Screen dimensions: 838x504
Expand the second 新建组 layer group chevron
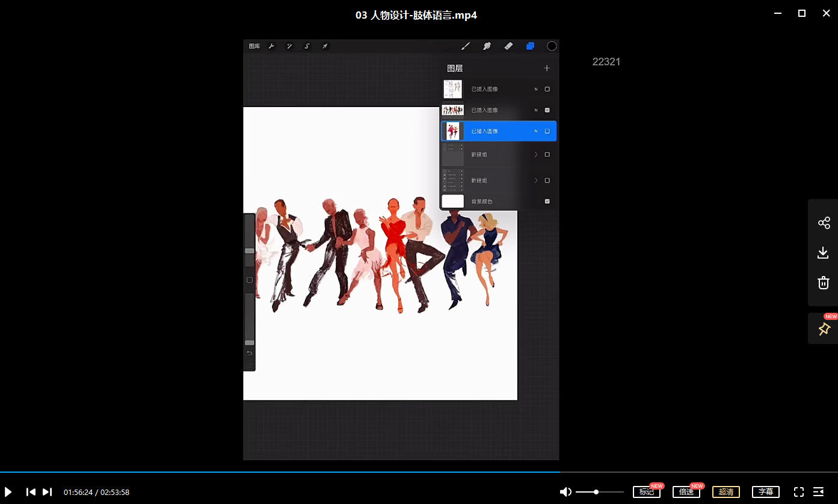535,180
